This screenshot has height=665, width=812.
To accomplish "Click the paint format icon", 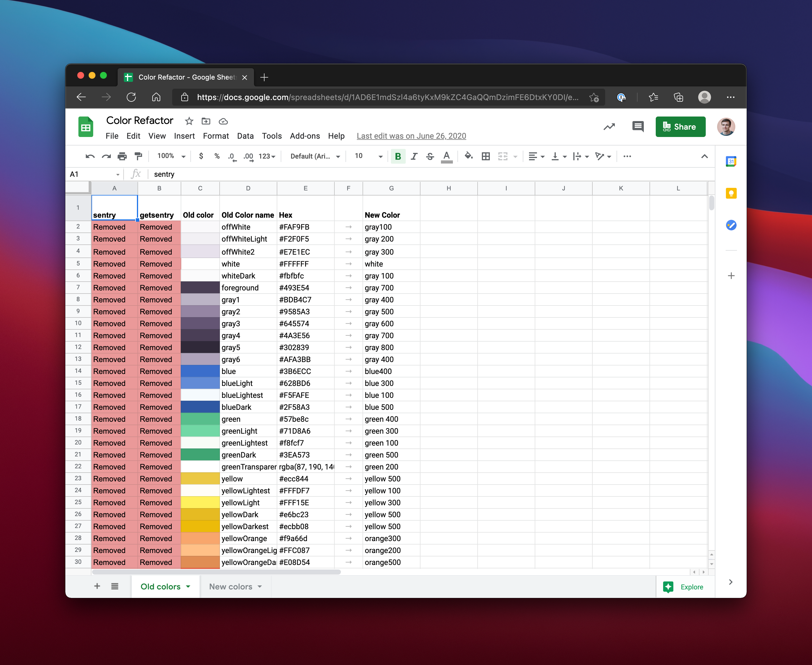I will [138, 156].
